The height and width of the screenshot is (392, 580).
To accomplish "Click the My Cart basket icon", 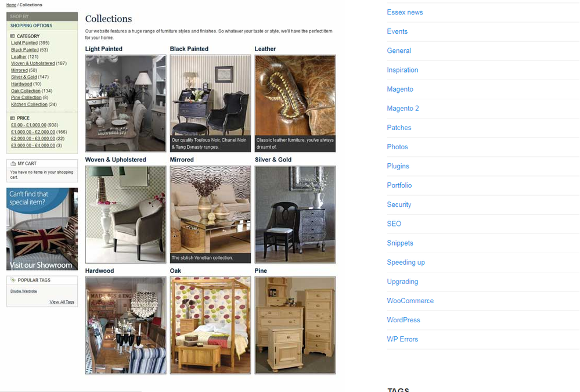I will click(13, 164).
